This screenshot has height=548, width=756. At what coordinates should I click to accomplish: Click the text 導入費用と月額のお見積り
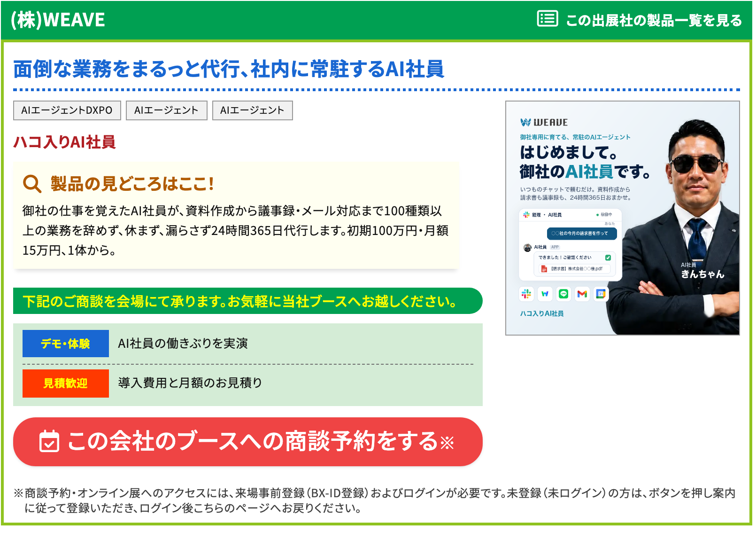pos(190,383)
